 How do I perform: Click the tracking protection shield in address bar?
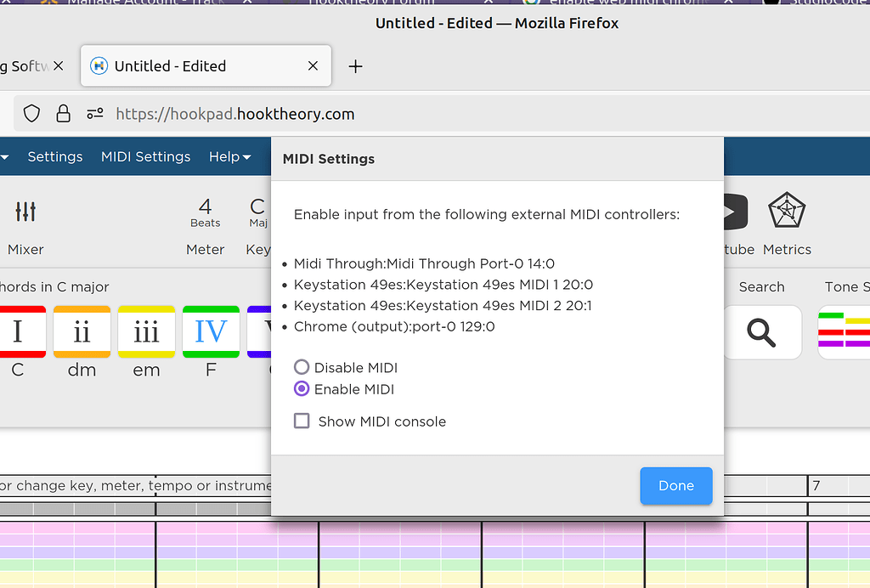pos(31,113)
